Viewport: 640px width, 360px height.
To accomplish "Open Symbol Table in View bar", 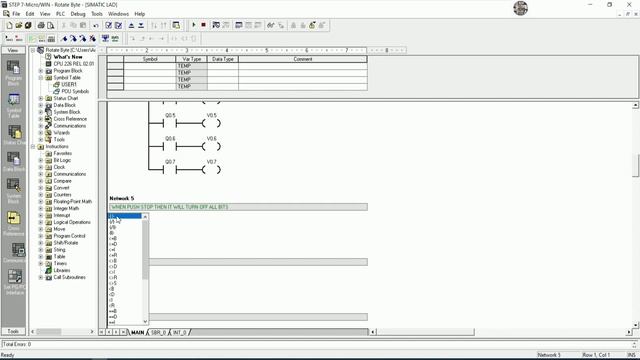I will point(13,105).
